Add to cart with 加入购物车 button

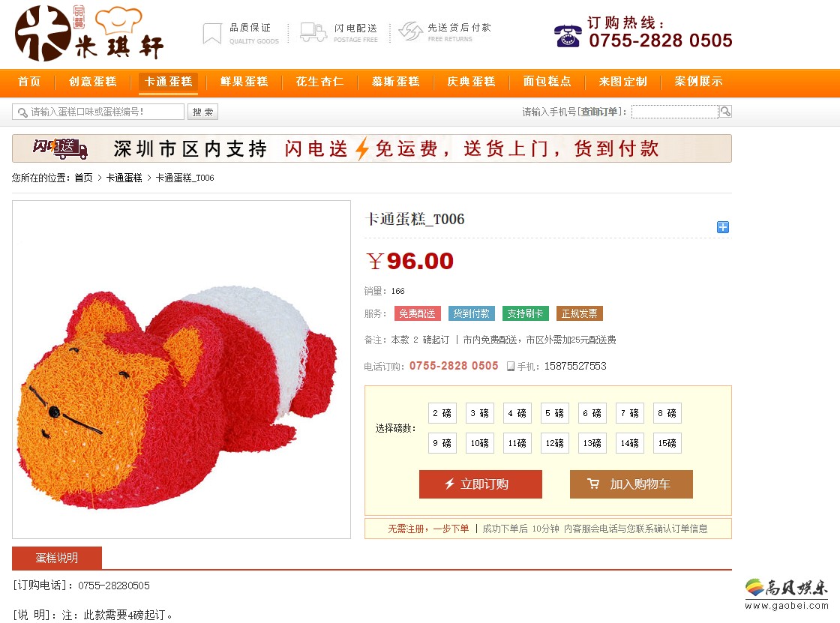[x=631, y=484]
